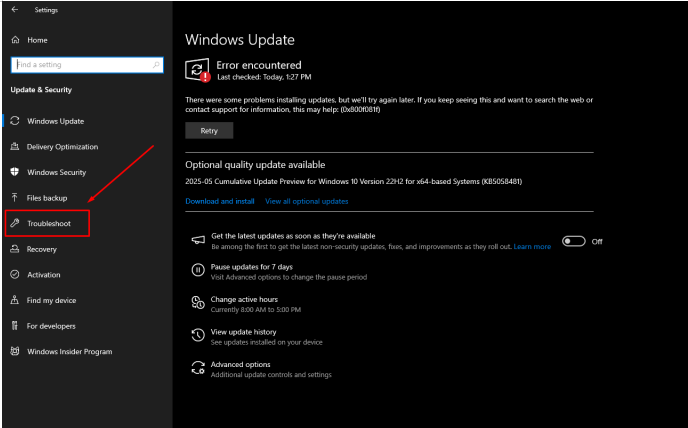The height and width of the screenshot is (428, 688).
Task: Click the megaphone latest-updates icon
Action: pyautogui.click(x=198, y=240)
